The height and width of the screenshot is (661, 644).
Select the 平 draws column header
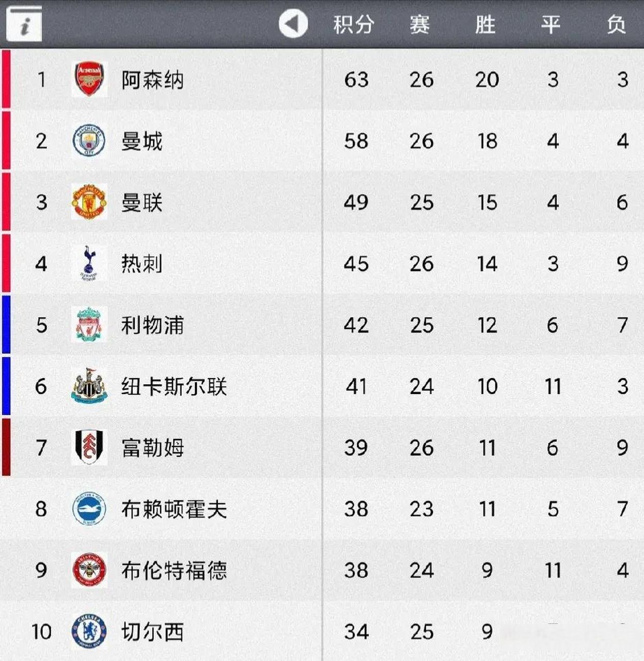pos(551,24)
